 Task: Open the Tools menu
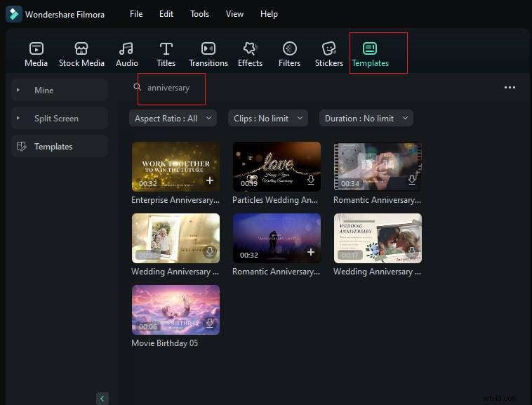pos(199,14)
